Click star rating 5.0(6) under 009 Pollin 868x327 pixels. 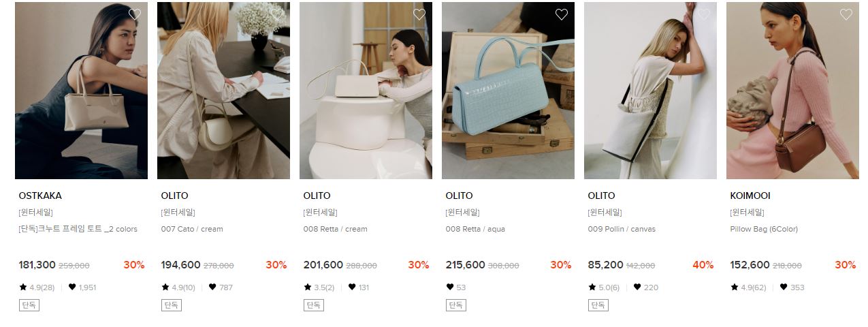click(604, 287)
